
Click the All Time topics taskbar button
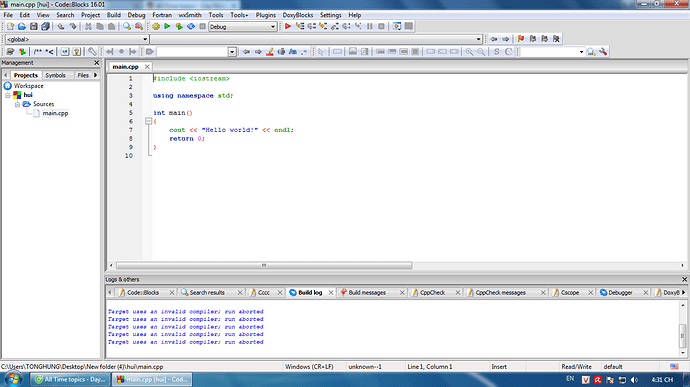(70, 379)
